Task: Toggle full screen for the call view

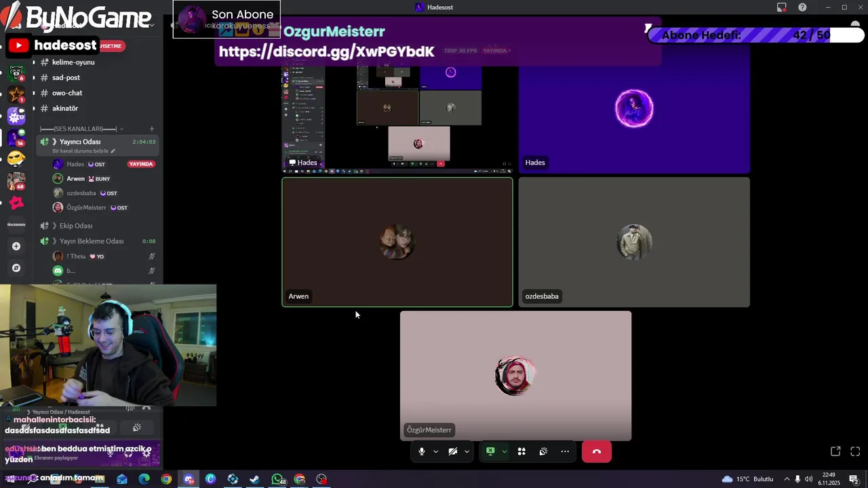Action: click(855, 451)
